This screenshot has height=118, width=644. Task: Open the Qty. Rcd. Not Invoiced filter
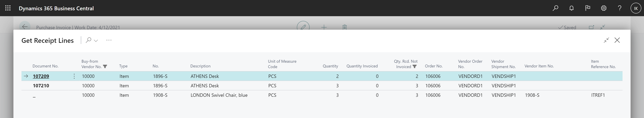pyautogui.click(x=415, y=67)
